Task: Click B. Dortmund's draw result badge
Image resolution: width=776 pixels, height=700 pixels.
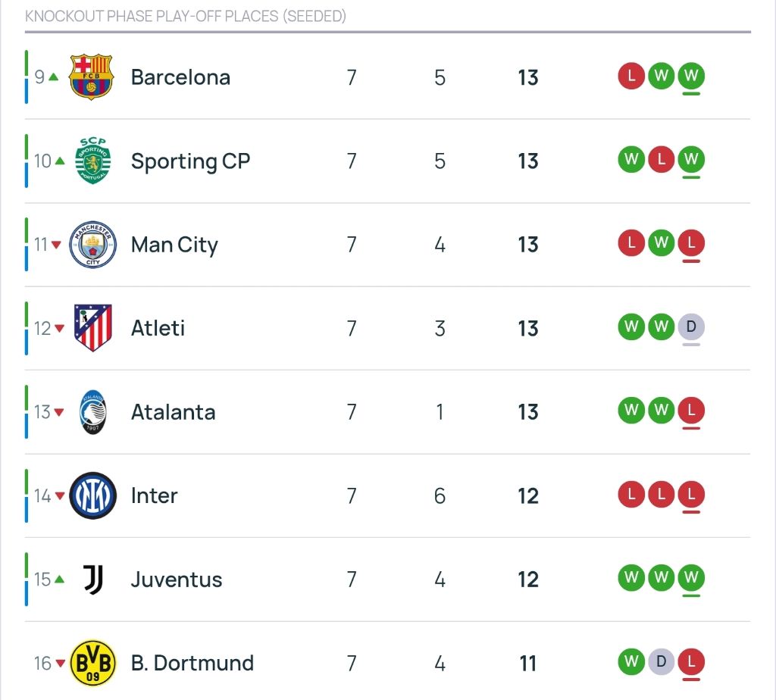Action: [x=661, y=662]
